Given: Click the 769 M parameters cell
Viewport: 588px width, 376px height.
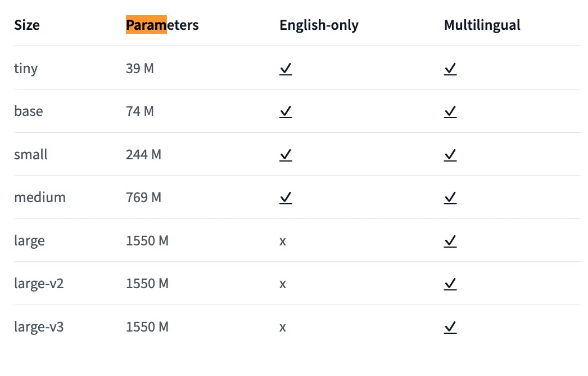Looking at the screenshot, I should tap(143, 198).
